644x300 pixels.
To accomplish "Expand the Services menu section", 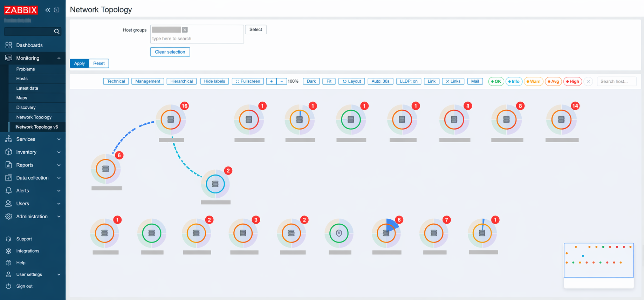I will [x=33, y=139].
